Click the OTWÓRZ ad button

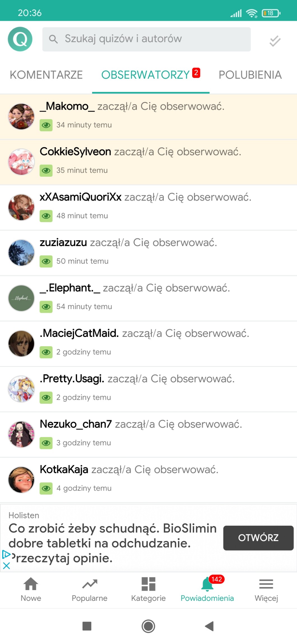[258, 538]
